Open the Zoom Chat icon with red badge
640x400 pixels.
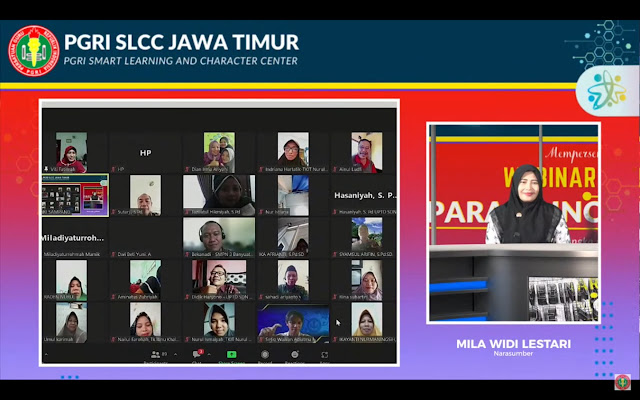(x=197, y=354)
